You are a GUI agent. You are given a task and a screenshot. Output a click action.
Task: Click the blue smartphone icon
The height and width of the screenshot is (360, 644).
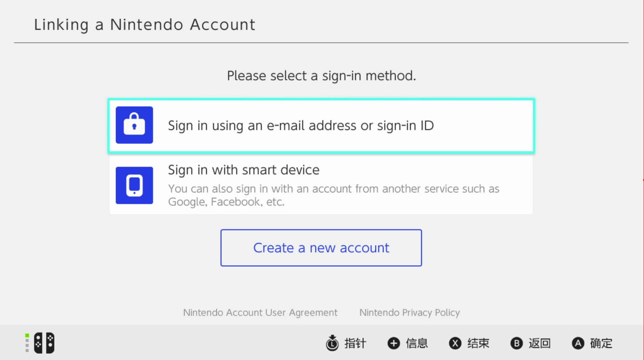(134, 185)
